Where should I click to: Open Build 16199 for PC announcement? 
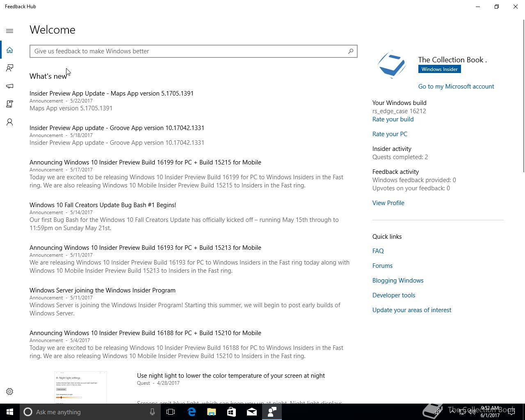click(x=145, y=162)
